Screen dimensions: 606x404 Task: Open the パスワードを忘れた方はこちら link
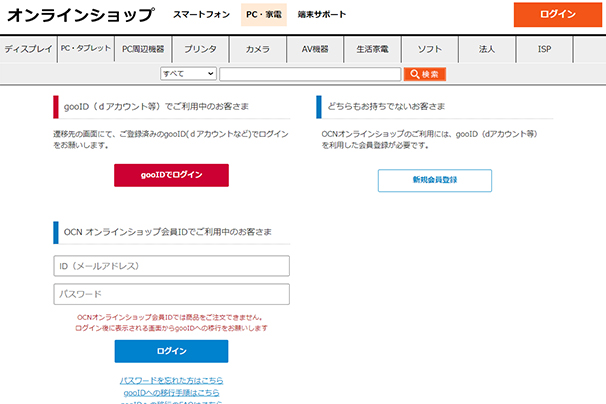tap(171, 380)
